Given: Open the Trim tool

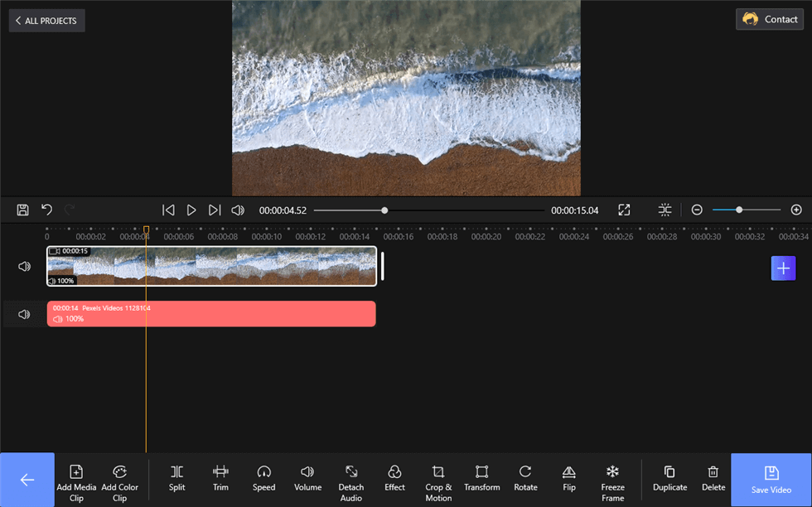Looking at the screenshot, I should (220, 478).
